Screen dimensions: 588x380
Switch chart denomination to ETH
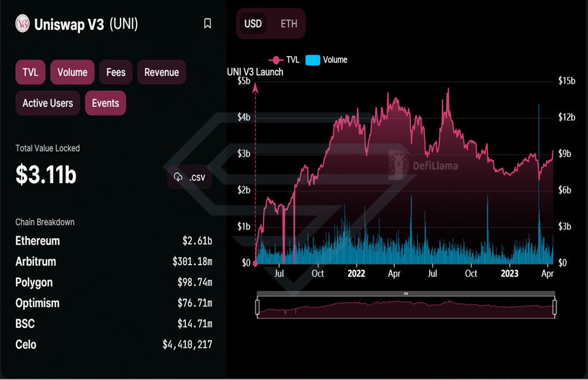[289, 24]
